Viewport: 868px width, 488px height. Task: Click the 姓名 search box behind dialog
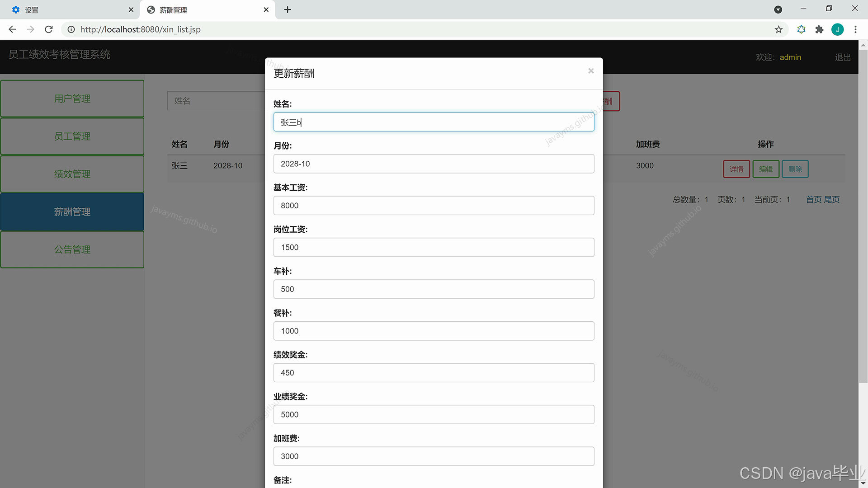pos(216,101)
